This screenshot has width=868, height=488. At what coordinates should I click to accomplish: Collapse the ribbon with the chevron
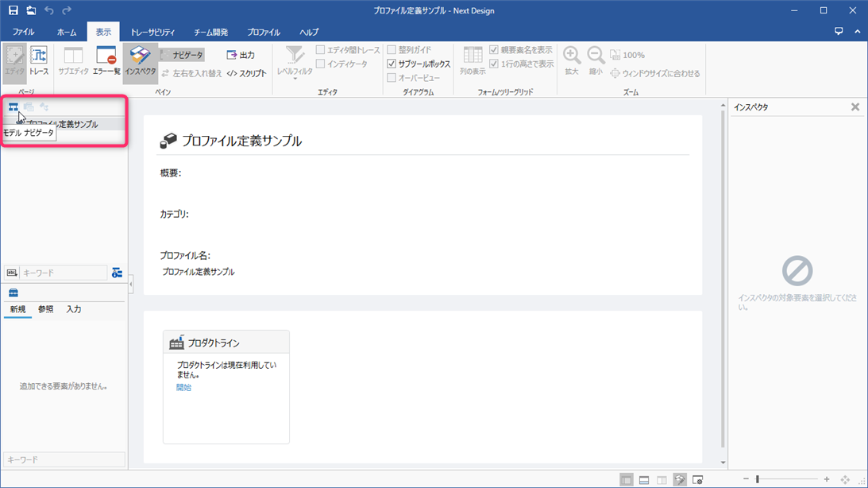pyautogui.click(x=858, y=32)
